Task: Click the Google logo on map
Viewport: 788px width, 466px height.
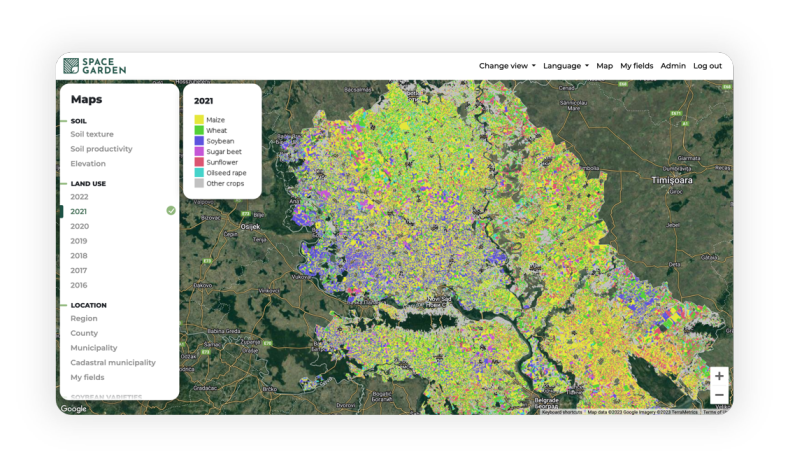Action: 73,408
